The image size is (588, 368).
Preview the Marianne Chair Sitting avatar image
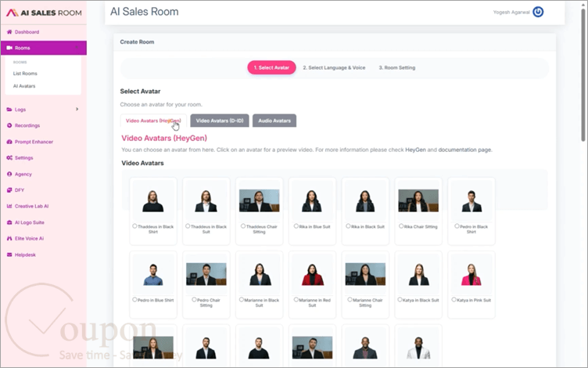(x=365, y=274)
